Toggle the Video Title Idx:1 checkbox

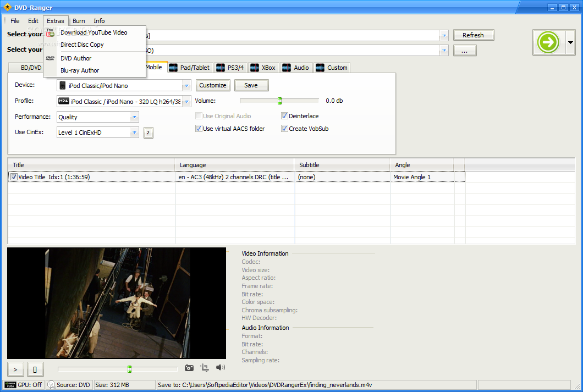click(x=14, y=177)
